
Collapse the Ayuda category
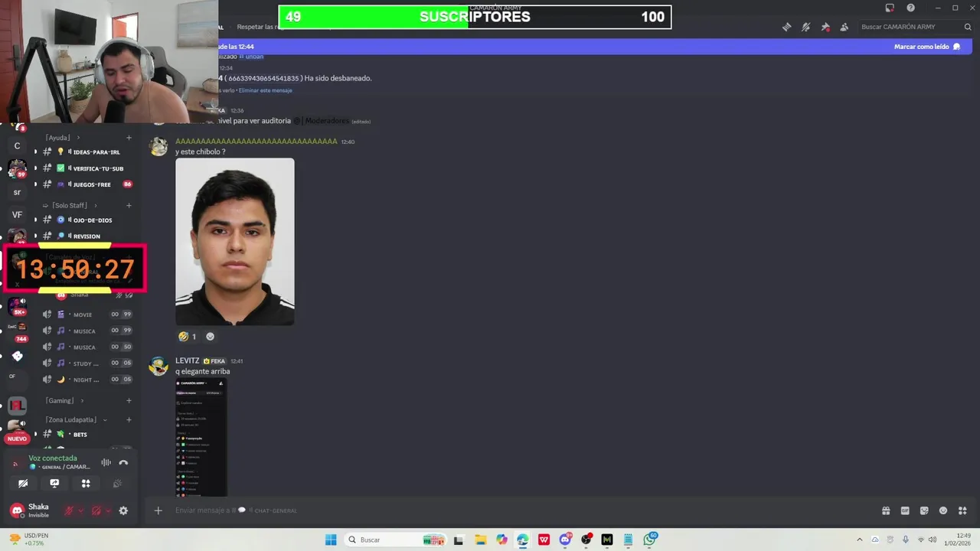[61, 138]
